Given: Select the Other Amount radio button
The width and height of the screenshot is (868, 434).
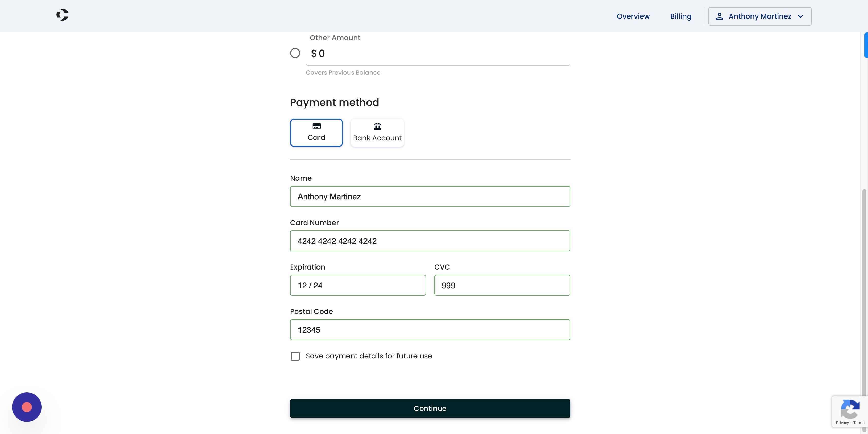Looking at the screenshot, I should (x=295, y=53).
